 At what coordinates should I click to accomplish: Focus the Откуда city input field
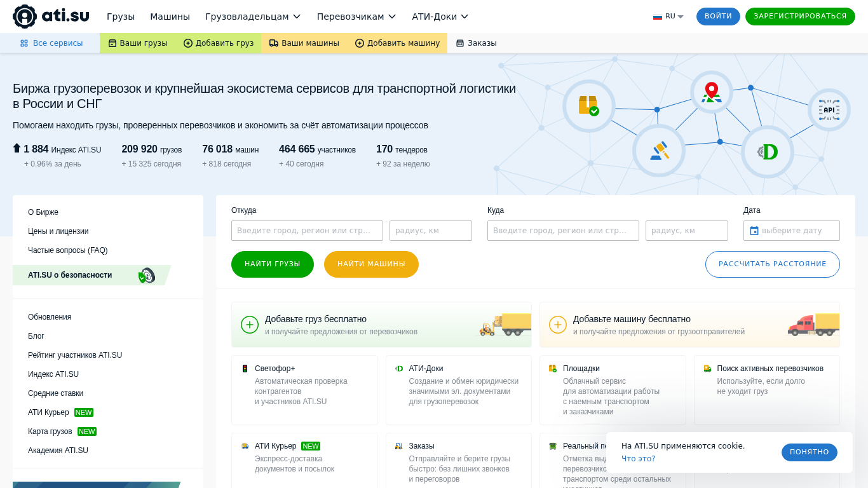point(307,231)
